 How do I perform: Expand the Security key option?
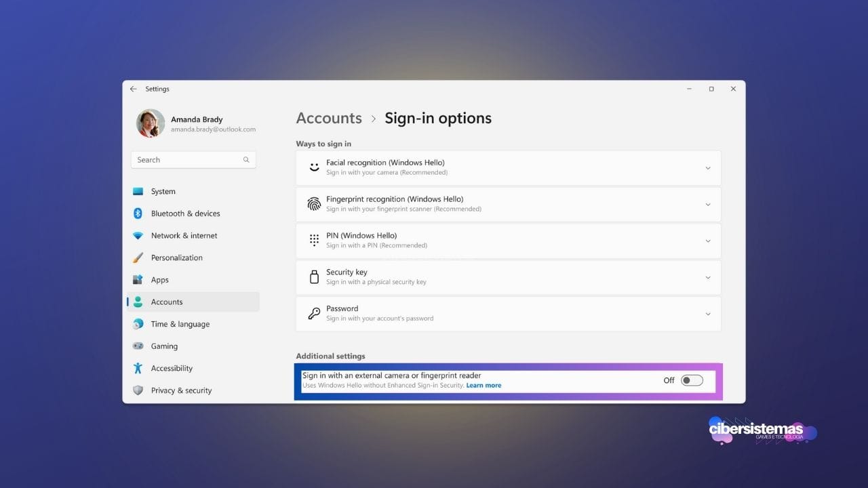[x=707, y=277]
